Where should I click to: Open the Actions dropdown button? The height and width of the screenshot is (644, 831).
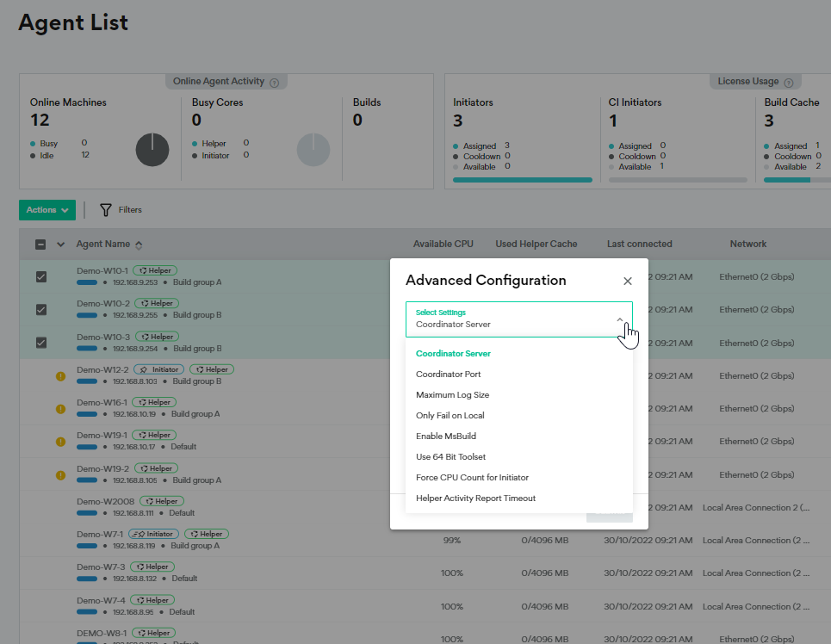point(47,210)
